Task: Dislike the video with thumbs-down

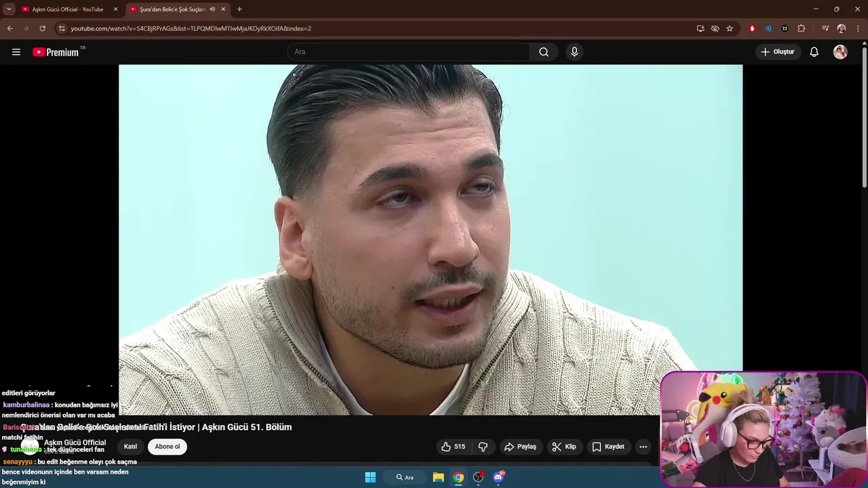Action: [x=483, y=447]
